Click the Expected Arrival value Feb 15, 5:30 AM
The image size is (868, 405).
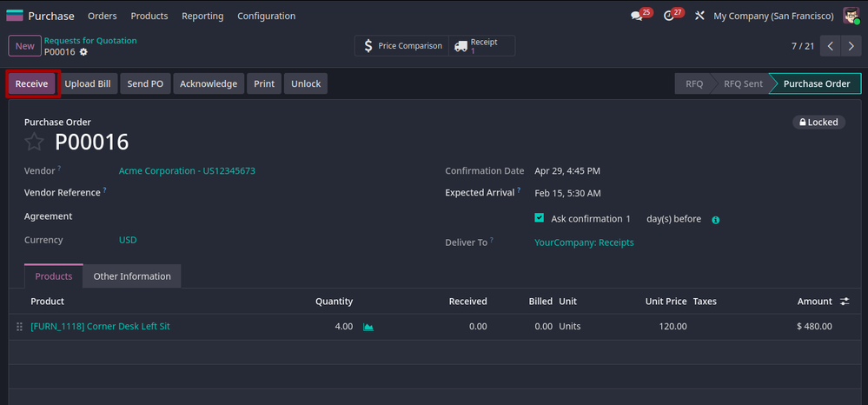(567, 193)
